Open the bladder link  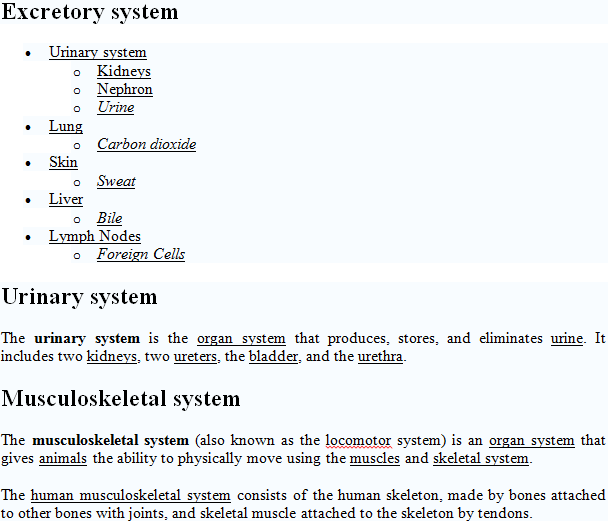pos(273,356)
